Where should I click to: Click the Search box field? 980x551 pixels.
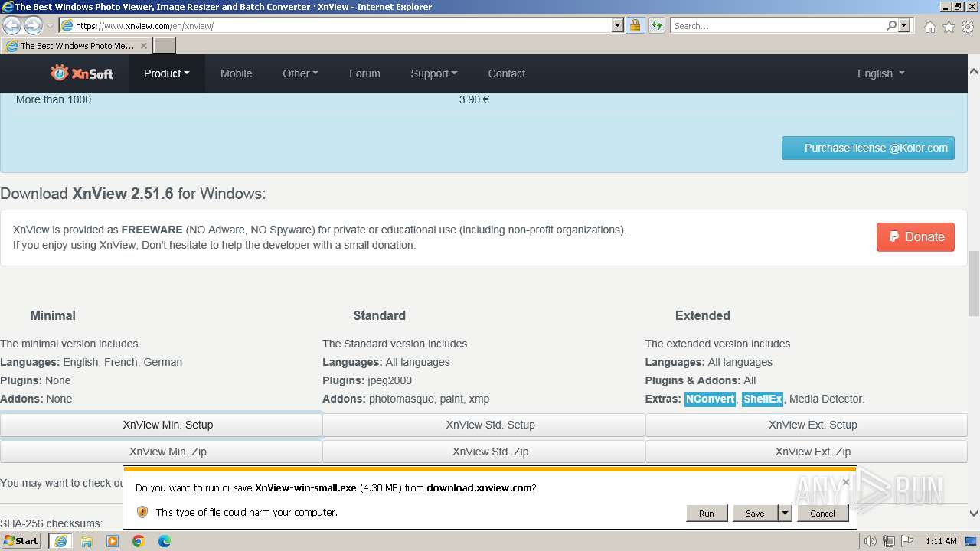777,25
